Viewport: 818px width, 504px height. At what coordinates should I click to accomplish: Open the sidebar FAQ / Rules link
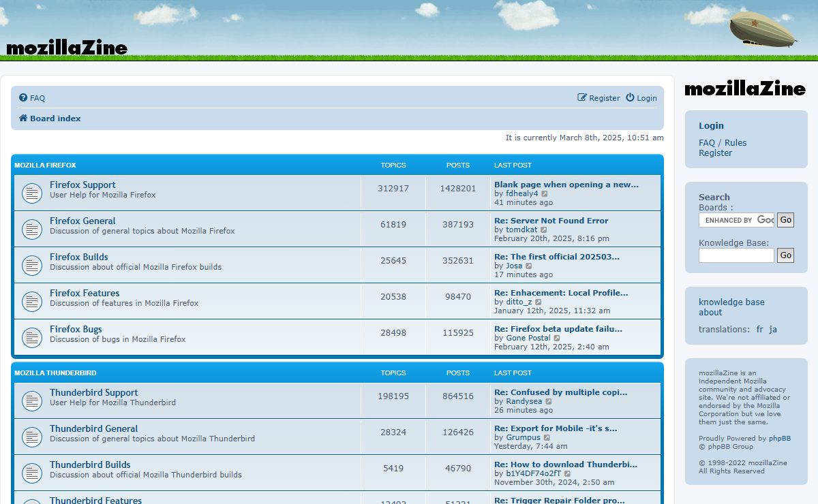[x=723, y=143]
